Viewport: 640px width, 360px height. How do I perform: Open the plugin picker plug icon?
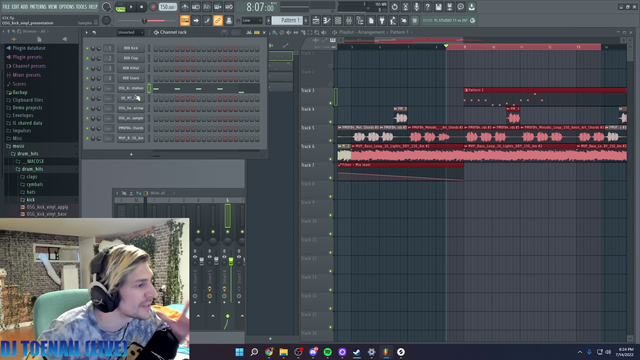pyautogui.click(x=382, y=20)
